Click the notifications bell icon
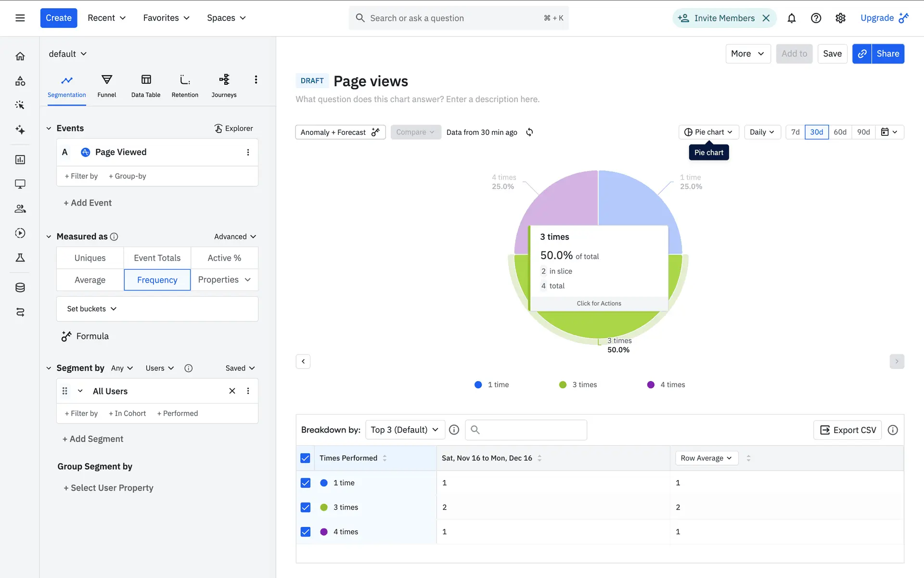The height and width of the screenshot is (578, 924). (791, 18)
